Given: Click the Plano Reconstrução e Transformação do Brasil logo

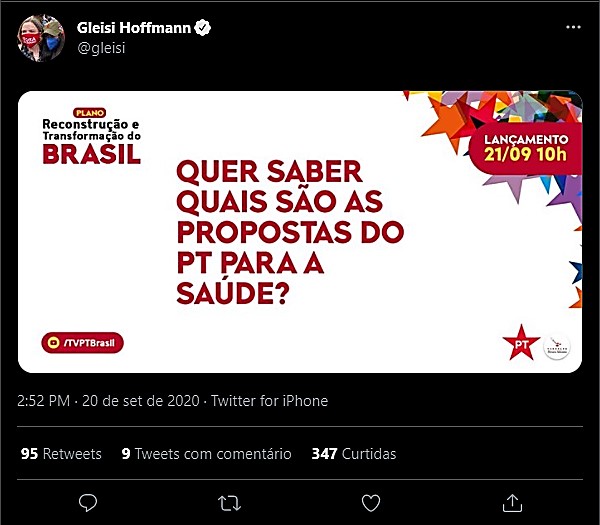Looking at the screenshot, I should 91,136.
